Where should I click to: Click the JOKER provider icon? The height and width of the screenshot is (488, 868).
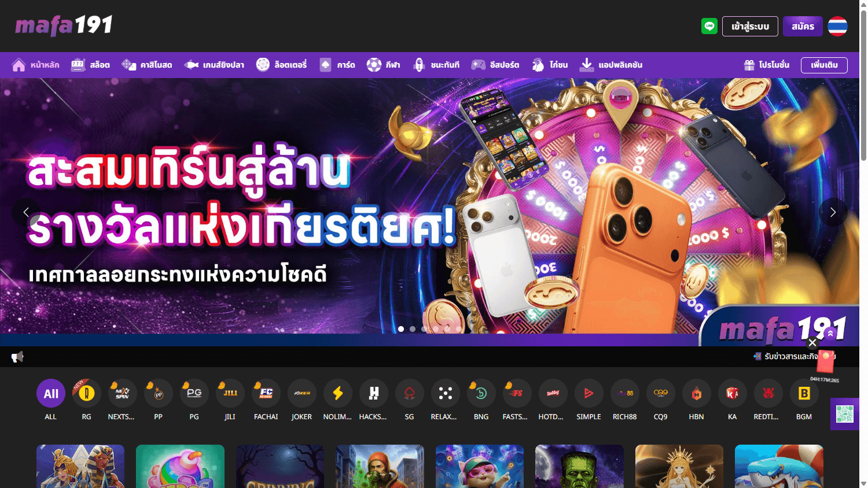pyautogui.click(x=301, y=393)
